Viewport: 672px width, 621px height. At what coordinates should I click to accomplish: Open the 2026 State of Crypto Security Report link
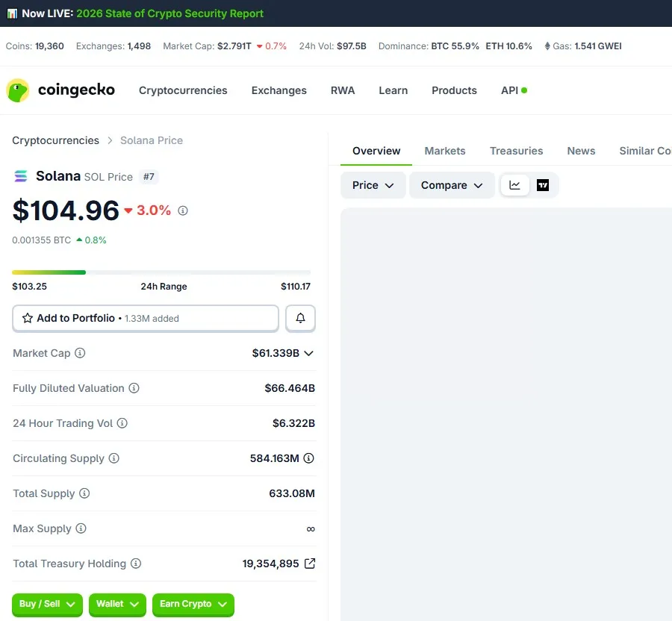[169, 13]
